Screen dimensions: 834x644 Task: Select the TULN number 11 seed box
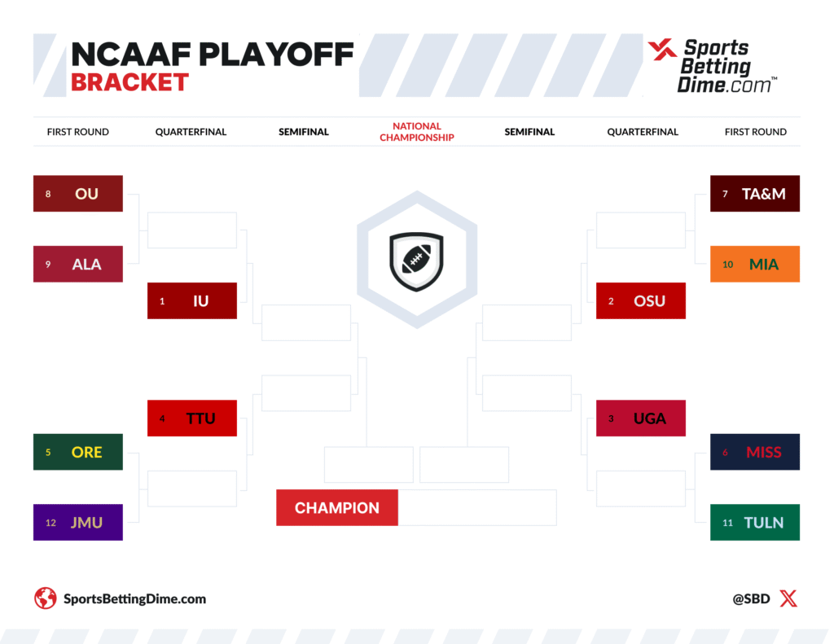click(x=755, y=523)
